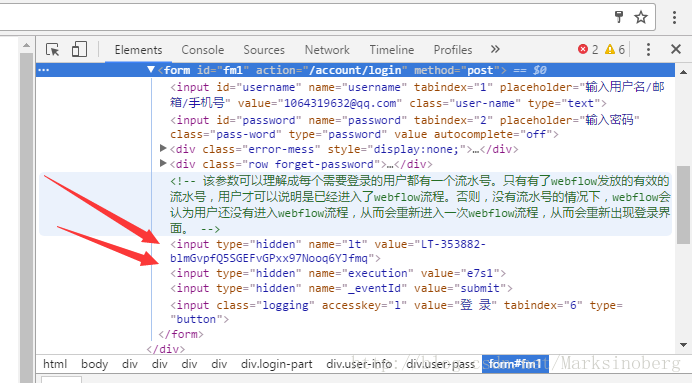Expand the row forget-password div node
Screen dimensions: 692x383
point(163,163)
